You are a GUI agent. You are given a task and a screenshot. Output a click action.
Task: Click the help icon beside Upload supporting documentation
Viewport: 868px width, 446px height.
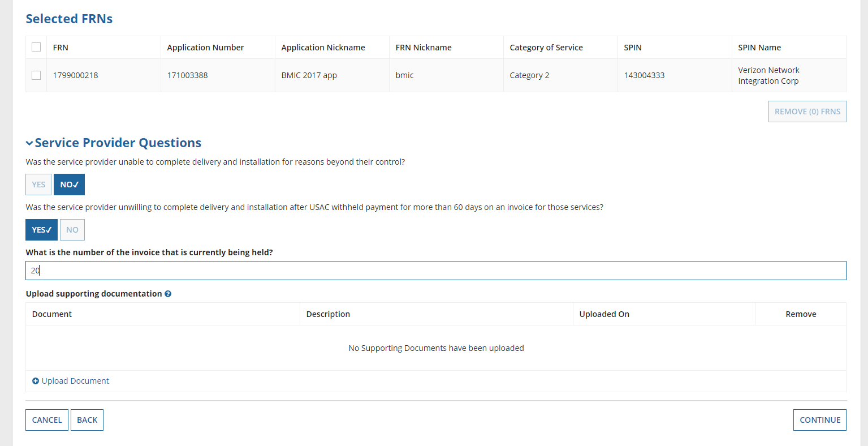(x=168, y=294)
